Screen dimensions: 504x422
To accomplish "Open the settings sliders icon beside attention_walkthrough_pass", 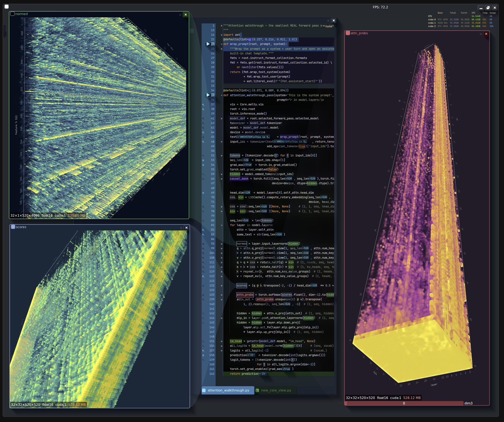I will click(213, 95).
